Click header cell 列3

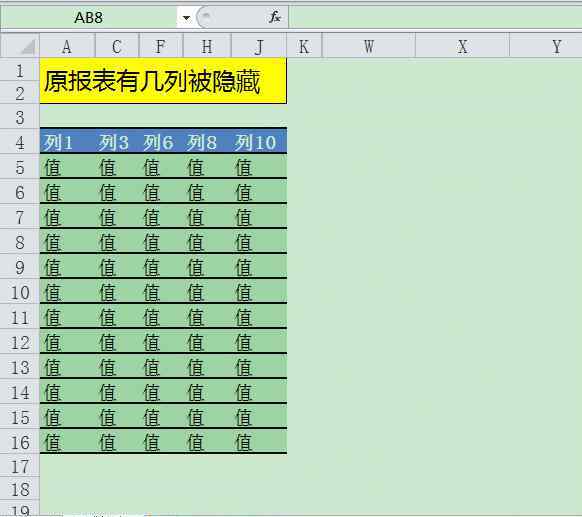[117, 142]
